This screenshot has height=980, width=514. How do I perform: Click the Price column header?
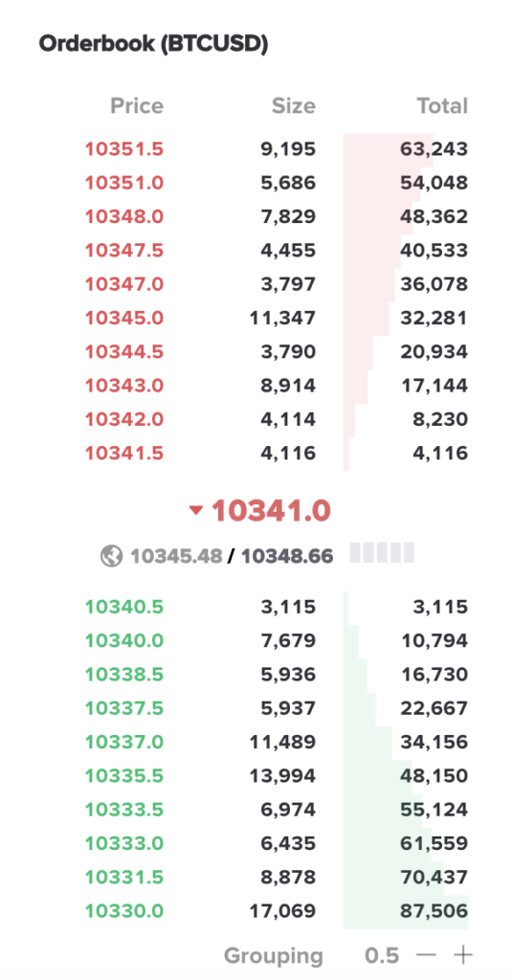[x=137, y=105]
